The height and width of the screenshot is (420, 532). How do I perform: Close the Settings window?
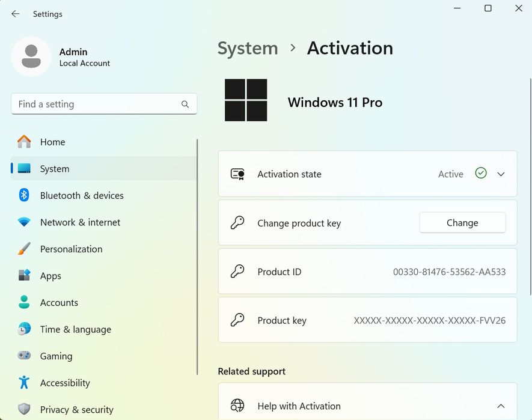[518, 8]
